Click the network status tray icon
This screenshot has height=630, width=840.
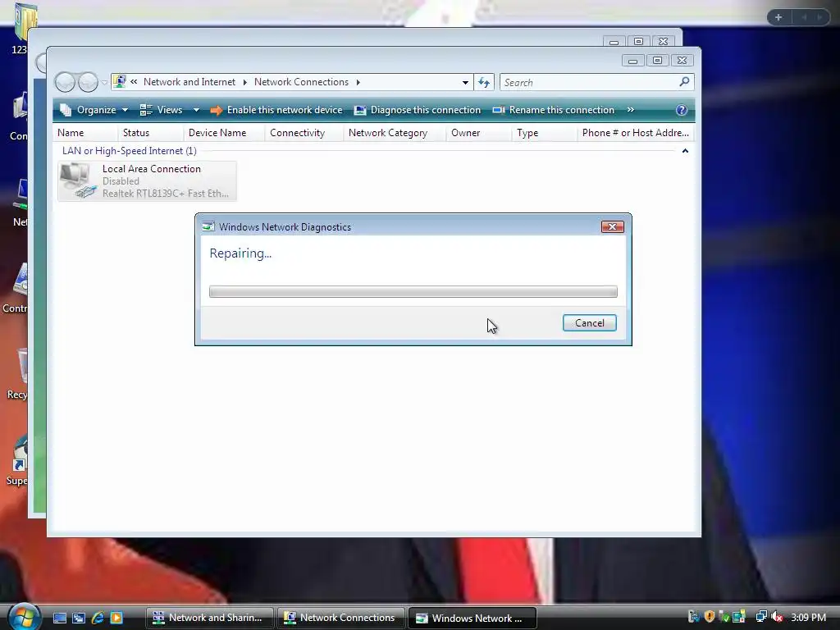[x=760, y=617]
